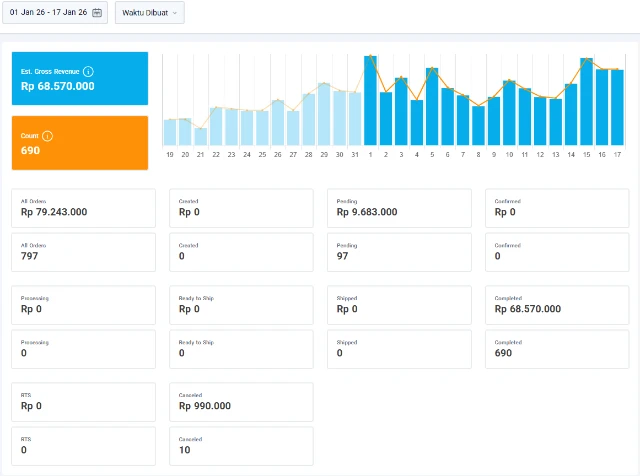Select the orange Count card
This screenshot has height=476, width=640.
tap(79, 143)
